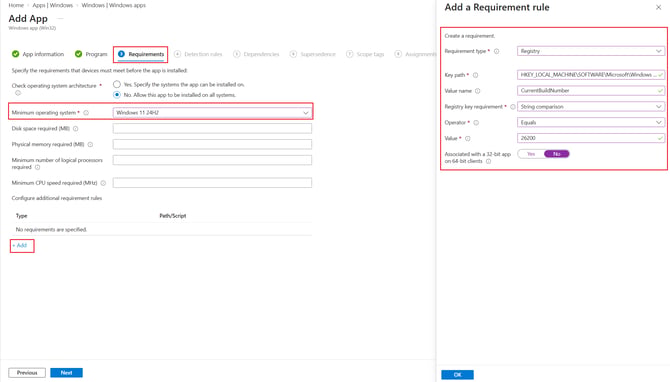Open Minimum operating system dropdown
The width and height of the screenshot is (670, 382).
pyautogui.click(x=212, y=113)
